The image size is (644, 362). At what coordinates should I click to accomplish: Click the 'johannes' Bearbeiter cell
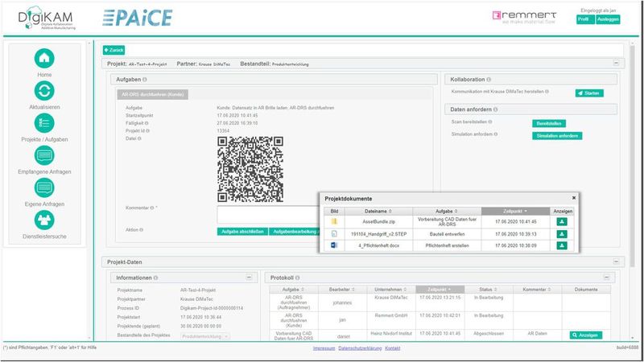click(342, 303)
